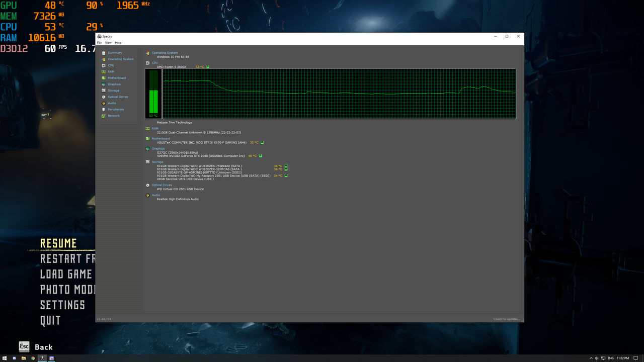Viewport: 644px width, 362px height.
Task: Click motherboard temperature indicator beside 35 °C
Action: pos(262,143)
